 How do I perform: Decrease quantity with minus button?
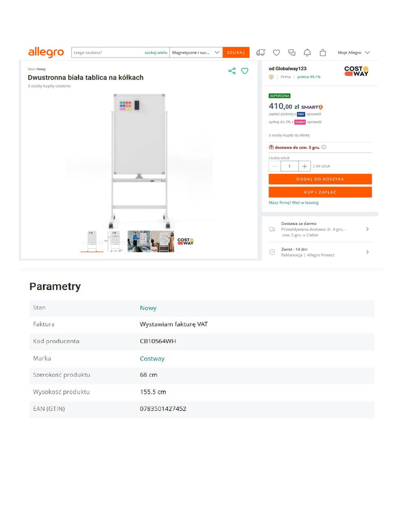(x=275, y=166)
